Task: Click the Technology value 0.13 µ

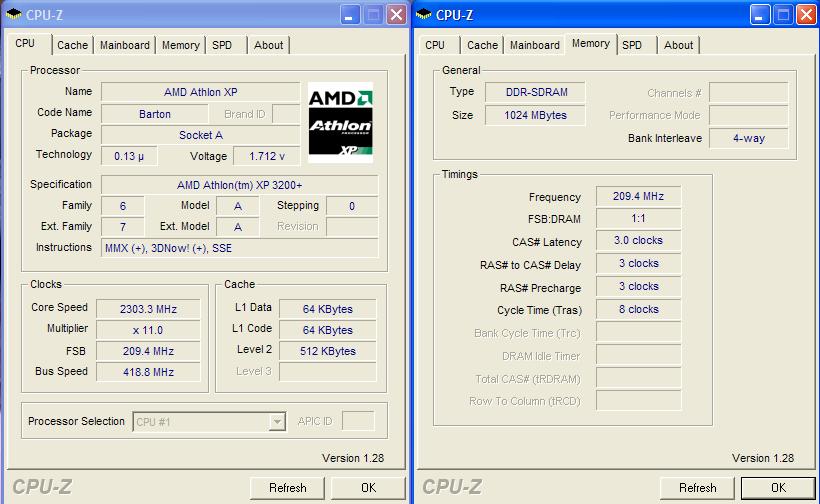Action: click(x=129, y=156)
